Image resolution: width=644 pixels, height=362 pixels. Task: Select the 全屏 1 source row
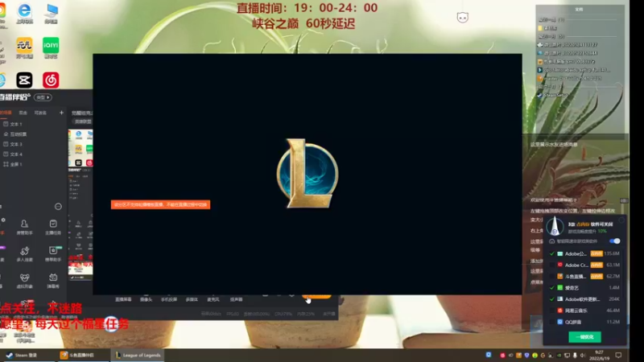click(33, 164)
